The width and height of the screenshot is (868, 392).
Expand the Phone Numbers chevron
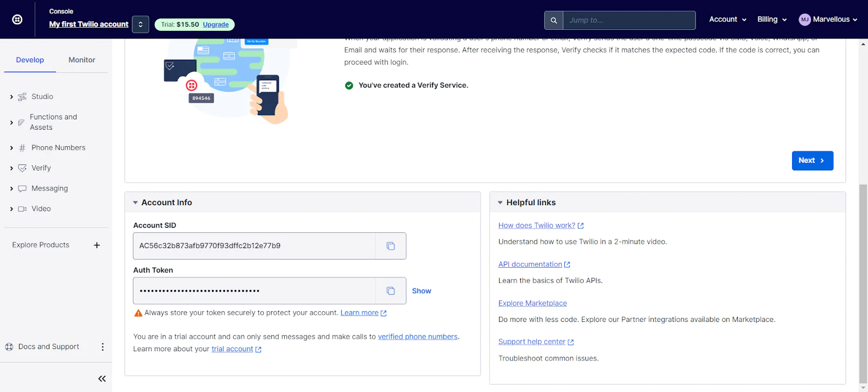(x=11, y=148)
